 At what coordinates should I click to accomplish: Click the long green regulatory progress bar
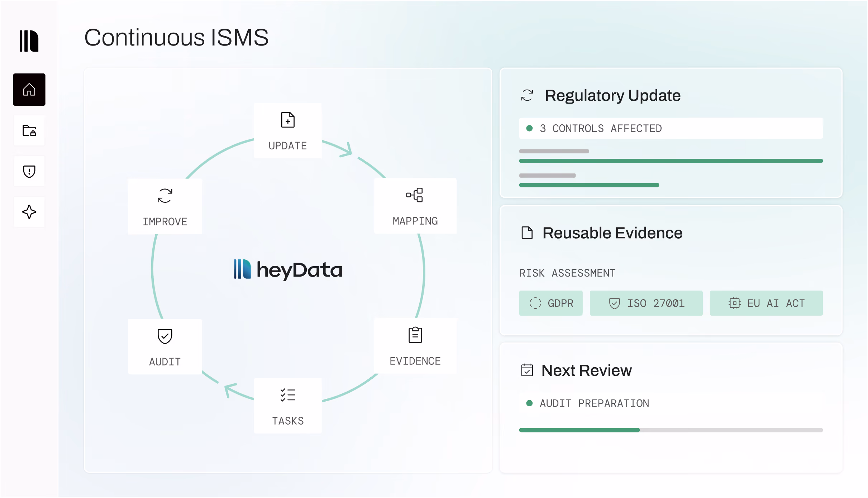pos(671,161)
